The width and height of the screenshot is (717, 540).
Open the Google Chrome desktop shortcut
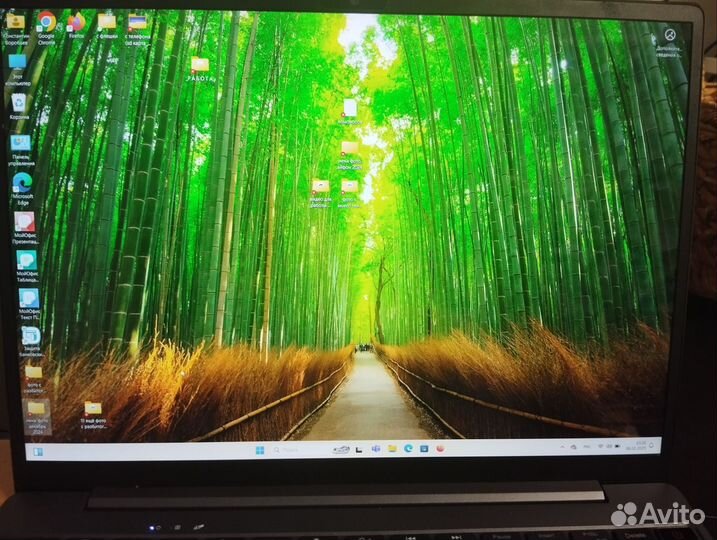click(46, 27)
